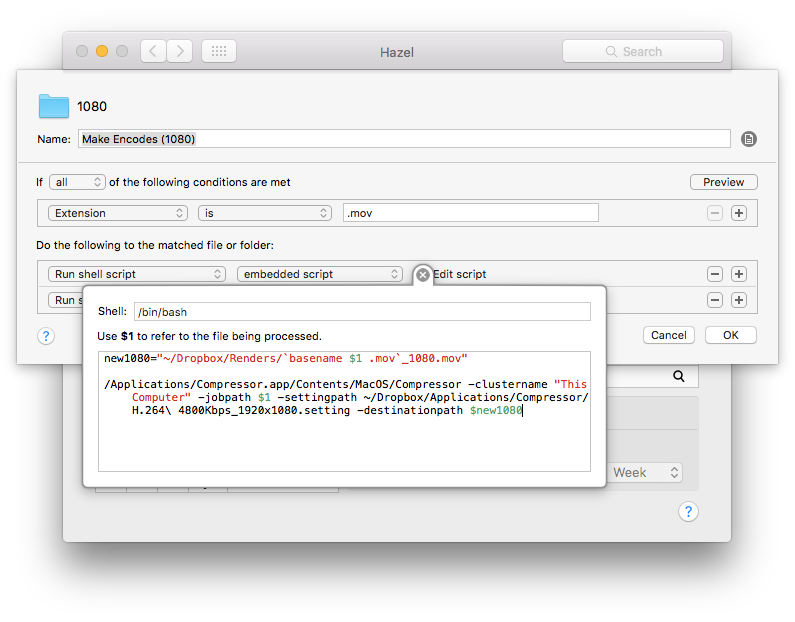Open the embedded script dropdown
The width and height of the screenshot is (795, 622).
point(320,274)
